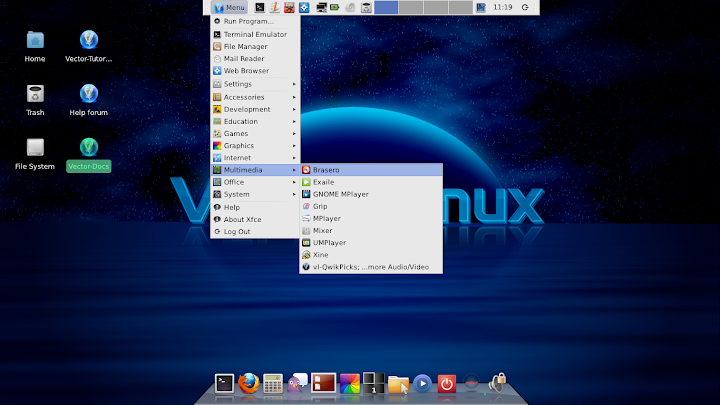
Task: Choose Log Out from the menu
Action: (255, 232)
